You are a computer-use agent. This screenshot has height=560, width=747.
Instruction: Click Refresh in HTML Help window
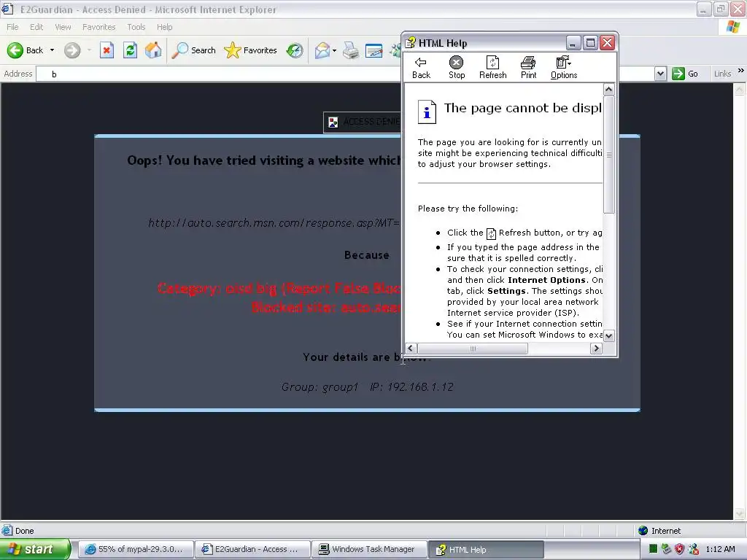coord(492,68)
